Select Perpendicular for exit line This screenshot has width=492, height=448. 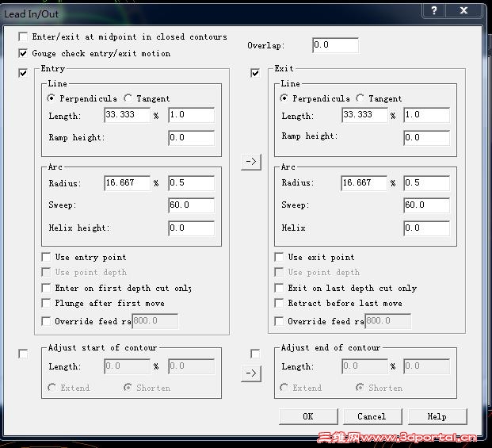[284, 98]
